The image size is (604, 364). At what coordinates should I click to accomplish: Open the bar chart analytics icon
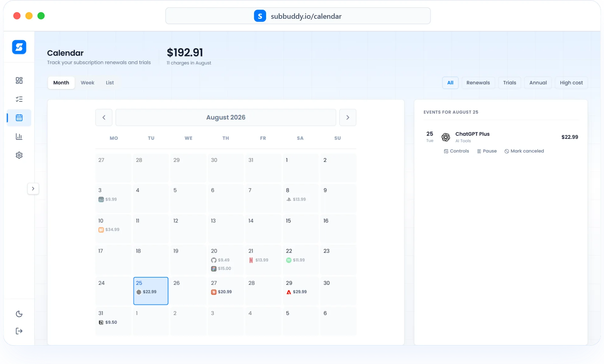tap(19, 136)
